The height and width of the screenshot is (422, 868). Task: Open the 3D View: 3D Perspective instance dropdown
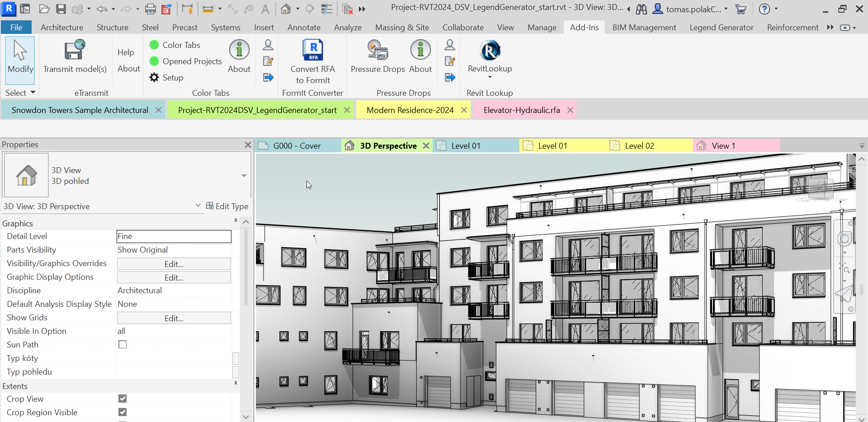[x=198, y=206]
